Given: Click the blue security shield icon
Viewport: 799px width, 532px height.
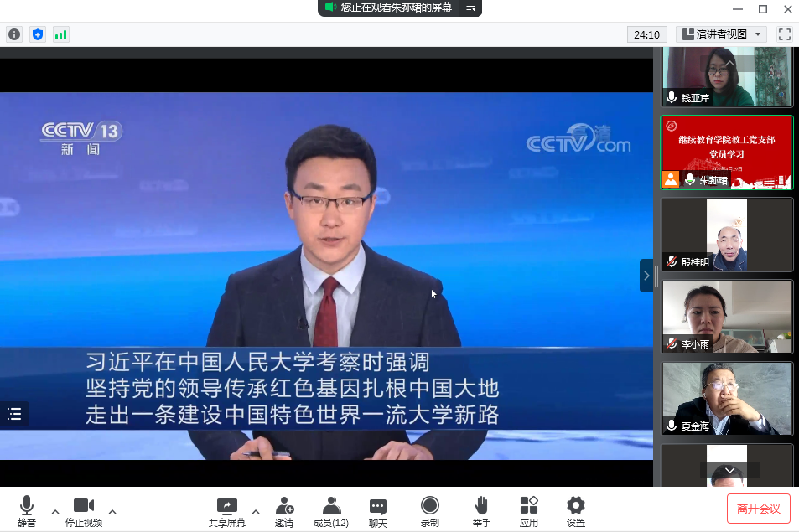Looking at the screenshot, I should pyautogui.click(x=37, y=34).
